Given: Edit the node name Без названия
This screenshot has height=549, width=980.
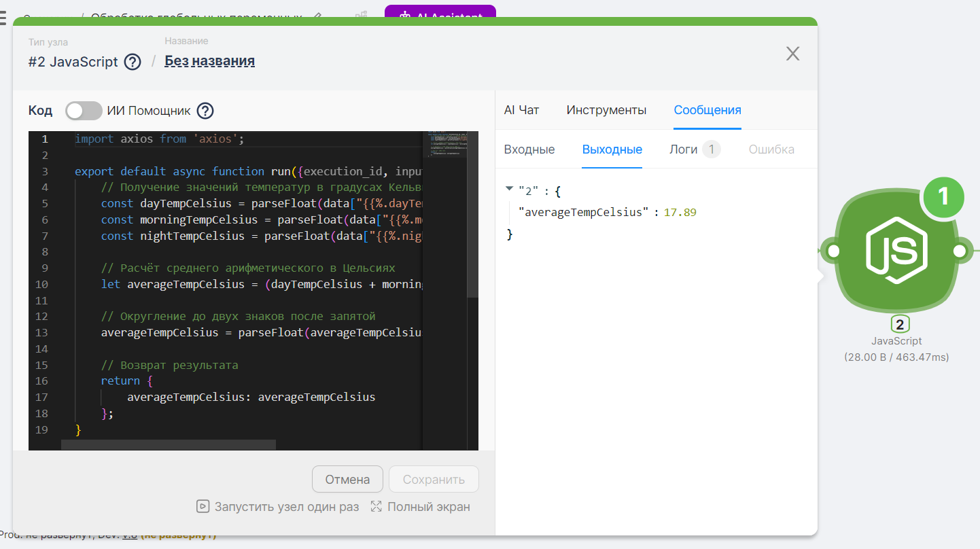Looking at the screenshot, I should click(x=210, y=61).
